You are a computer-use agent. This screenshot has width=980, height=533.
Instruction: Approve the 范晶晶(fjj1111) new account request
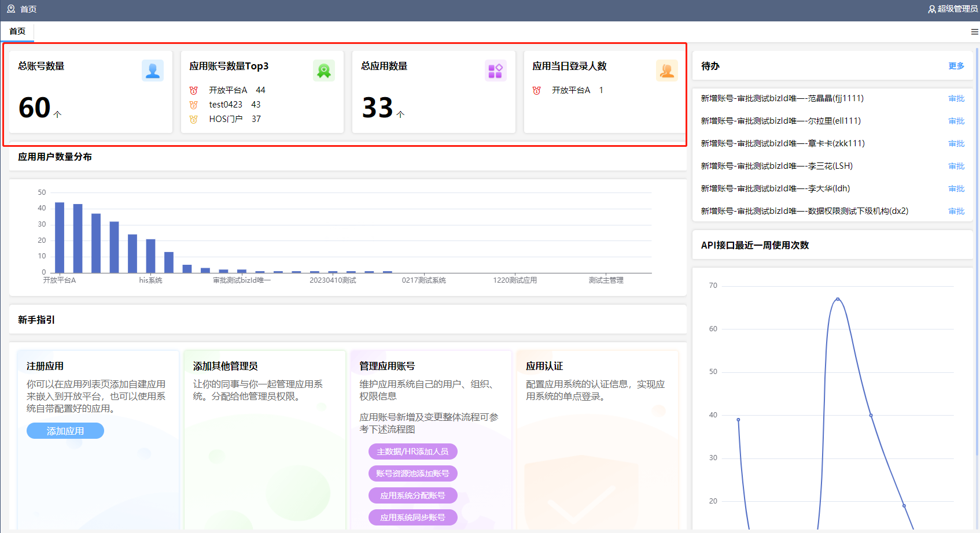pyautogui.click(x=956, y=98)
